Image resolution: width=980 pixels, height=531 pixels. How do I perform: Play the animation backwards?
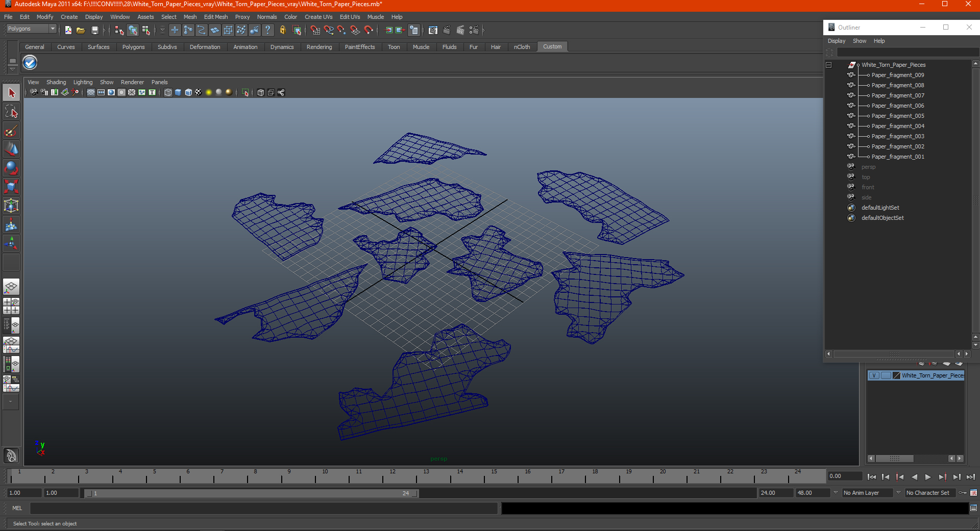point(914,477)
